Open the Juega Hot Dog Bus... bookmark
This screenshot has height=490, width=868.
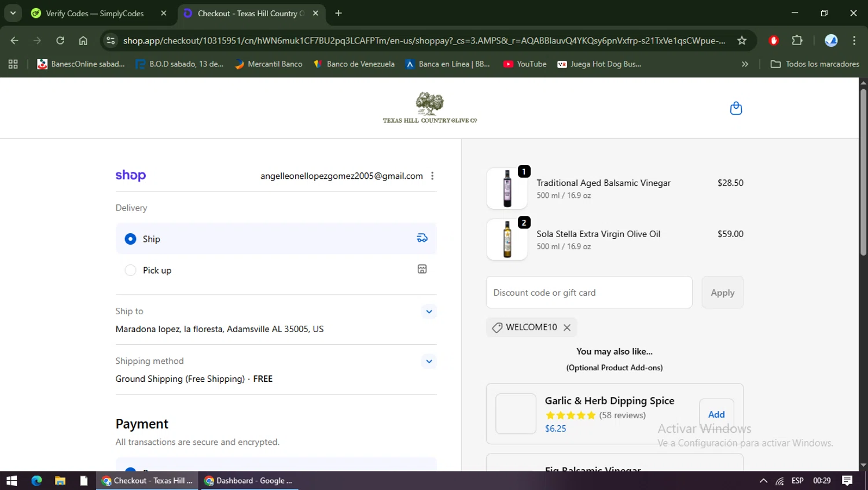[x=599, y=64]
